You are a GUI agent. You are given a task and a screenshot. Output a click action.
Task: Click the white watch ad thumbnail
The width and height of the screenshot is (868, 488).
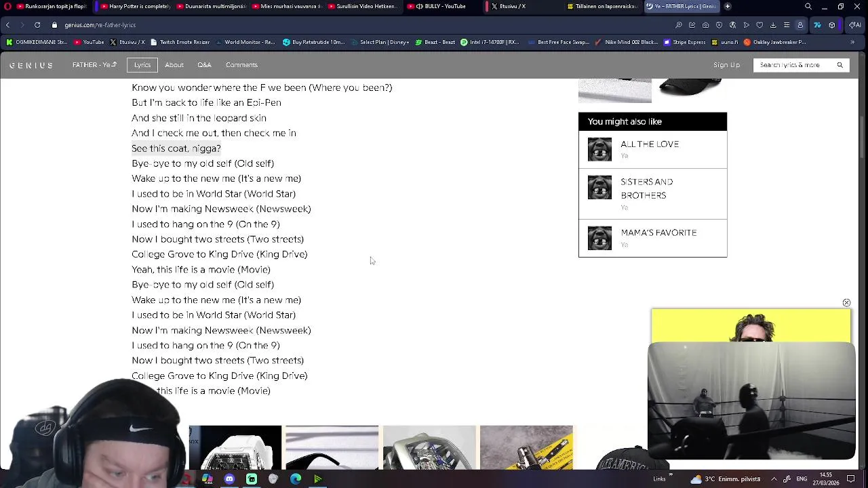click(x=235, y=447)
